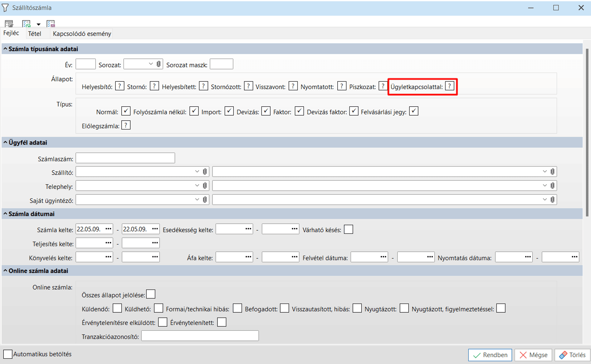Check the Várható késés checkbox

pyautogui.click(x=349, y=229)
